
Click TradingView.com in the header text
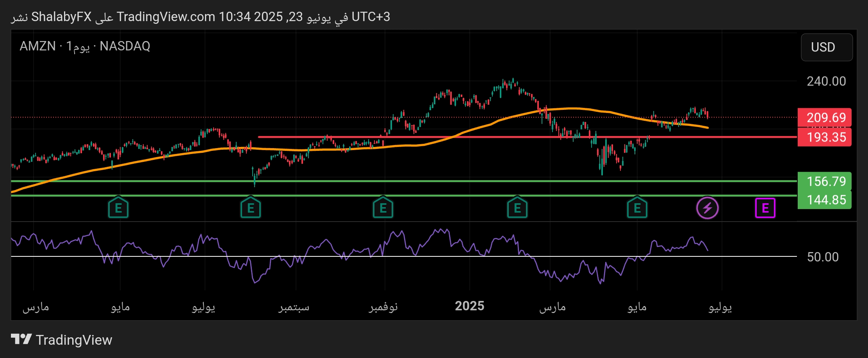pyautogui.click(x=166, y=17)
